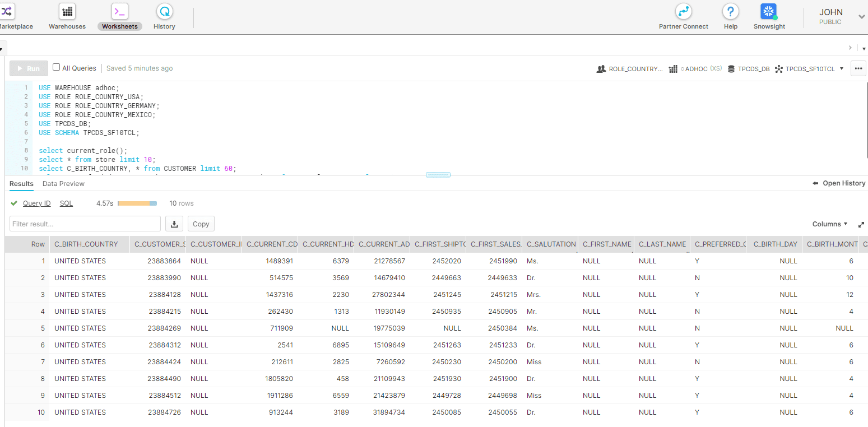Click the results pane drag handle
Screen dimensions: 868x427
pyautogui.click(x=438, y=175)
